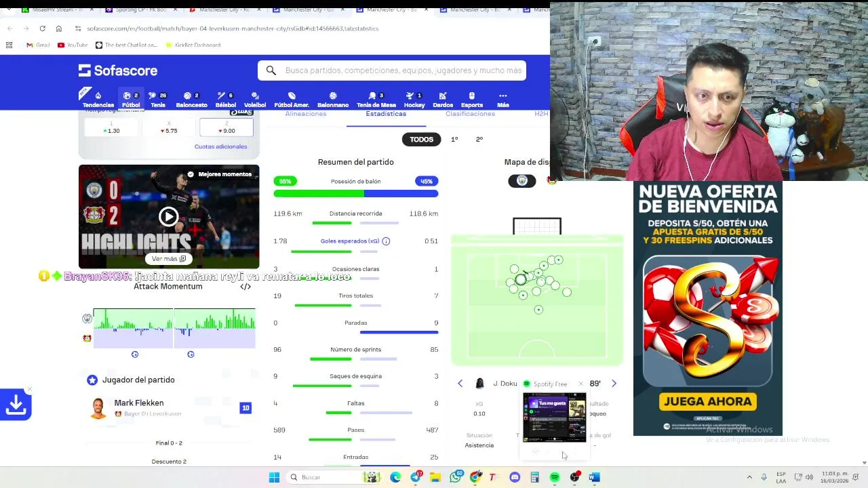868x488 pixels.
Task: Open the Mejores momentos label on video
Action: tap(219, 174)
